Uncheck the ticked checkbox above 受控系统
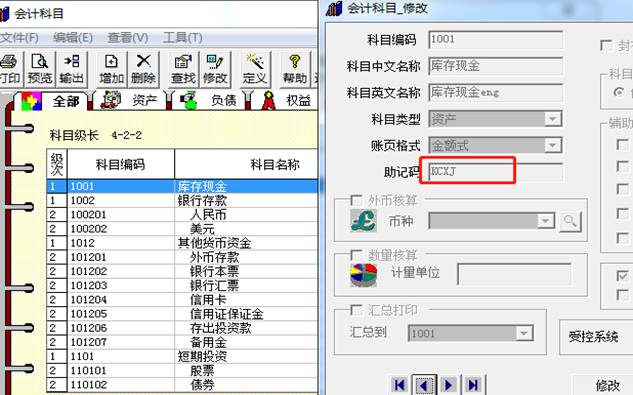633x395 pixels. click(623, 276)
